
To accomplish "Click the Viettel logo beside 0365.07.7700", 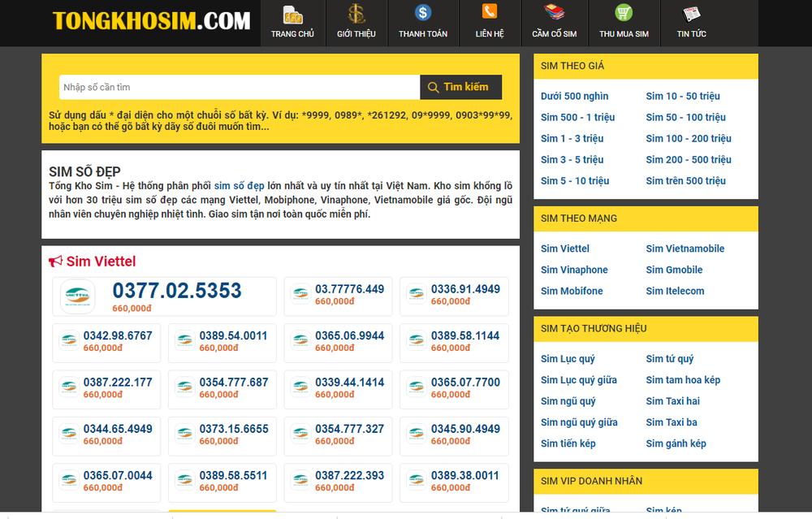I will click(x=417, y=387).
